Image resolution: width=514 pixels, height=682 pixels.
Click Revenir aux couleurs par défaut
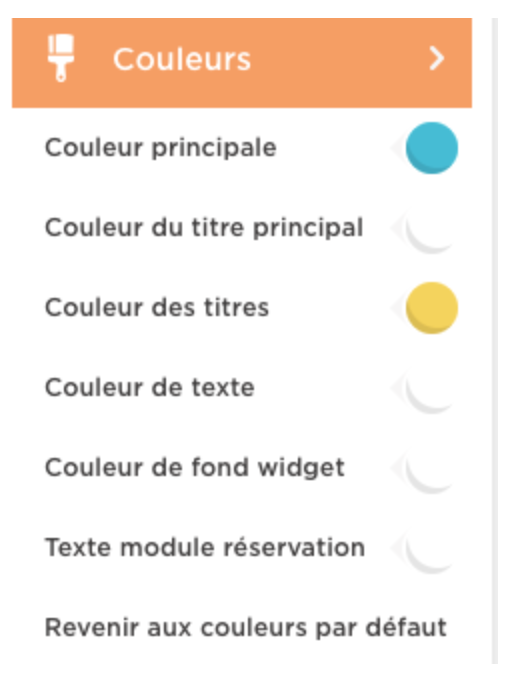tap(246, 627)
